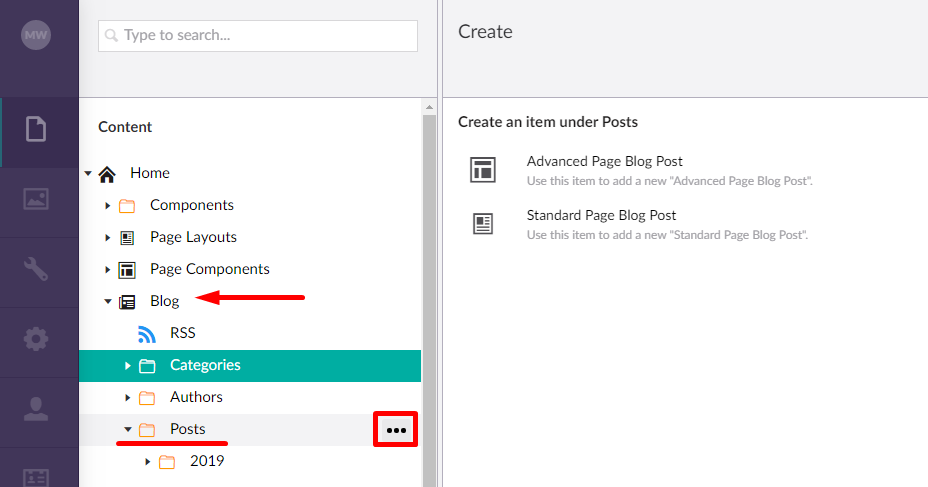
Task: Select the Components tree item label
Action: pyautogui.click(x=192, y=205)
